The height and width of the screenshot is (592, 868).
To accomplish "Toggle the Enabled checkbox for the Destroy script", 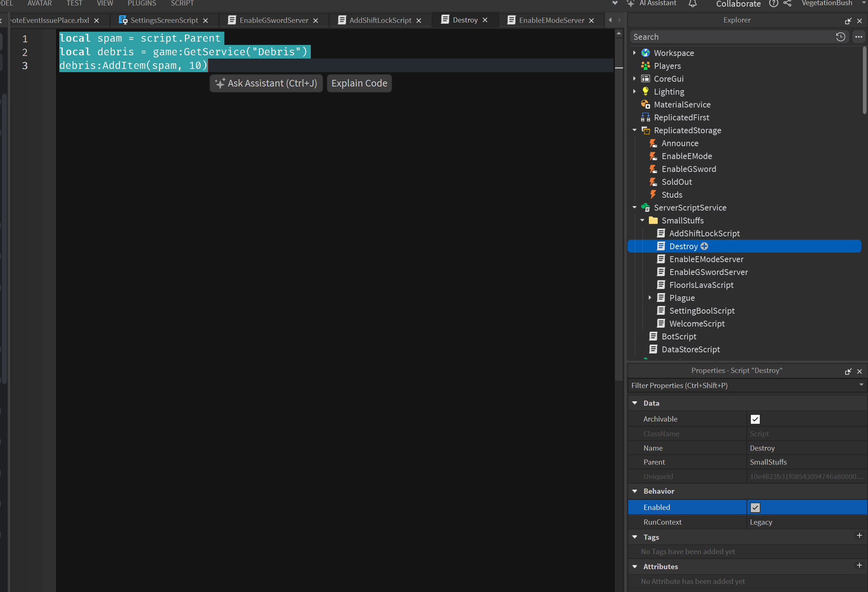I will (755, 507).
